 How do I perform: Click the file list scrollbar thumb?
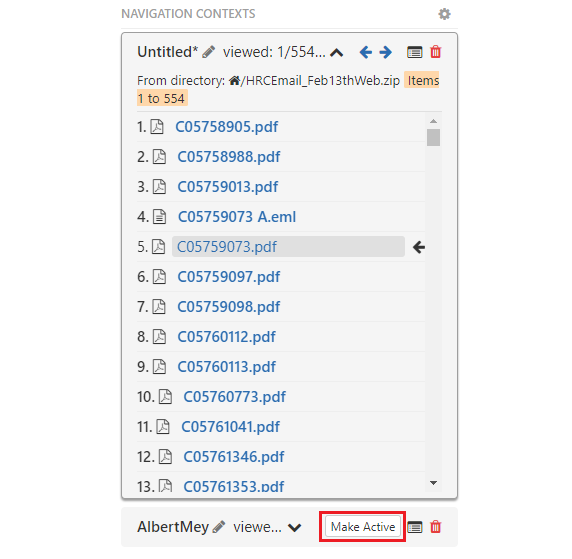pyautogui.click(x=433, y=138)
